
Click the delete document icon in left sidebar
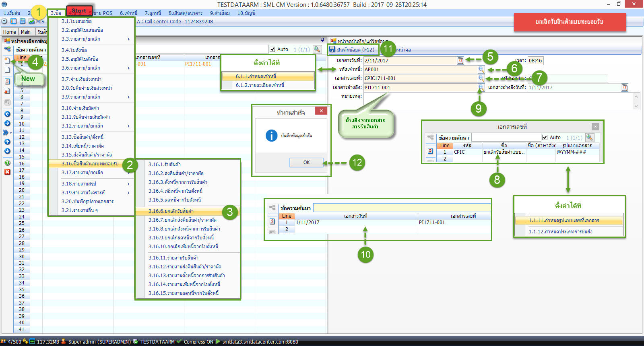(7, 91)
